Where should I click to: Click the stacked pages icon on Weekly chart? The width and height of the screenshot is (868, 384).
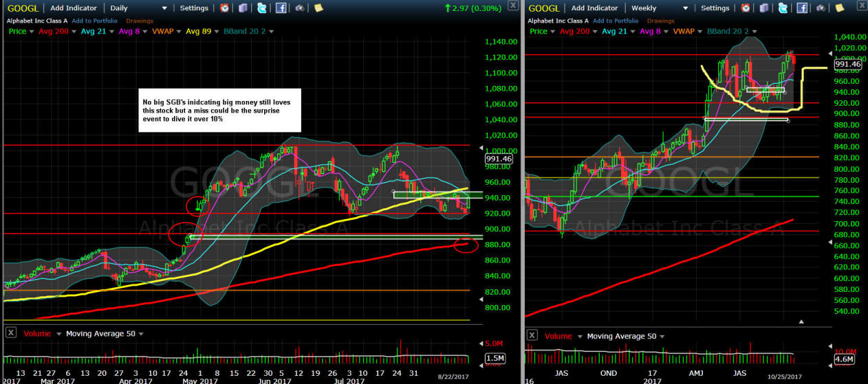tap(765, 8)
